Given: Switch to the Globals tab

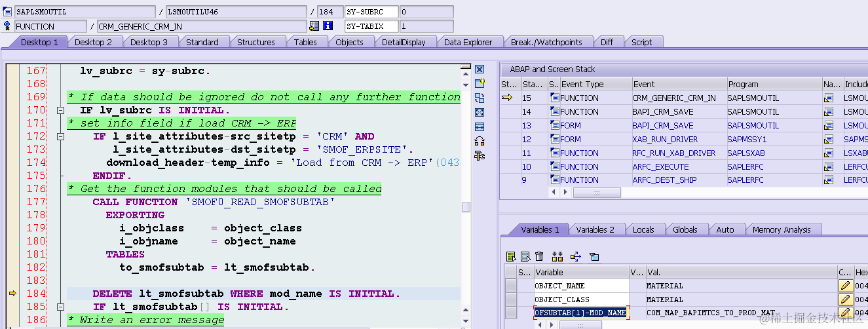Looking at the screenshot, I should click(x=685, y=229).
